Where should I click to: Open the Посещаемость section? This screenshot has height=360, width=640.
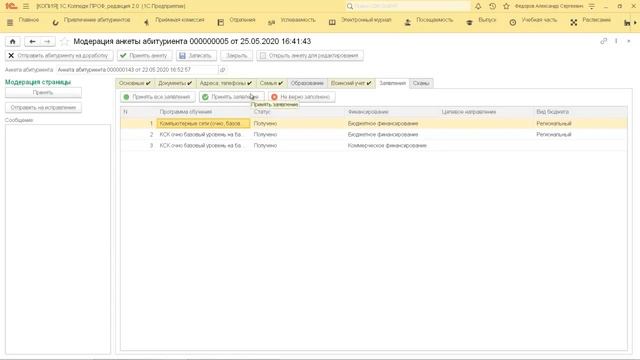(429, 22)
